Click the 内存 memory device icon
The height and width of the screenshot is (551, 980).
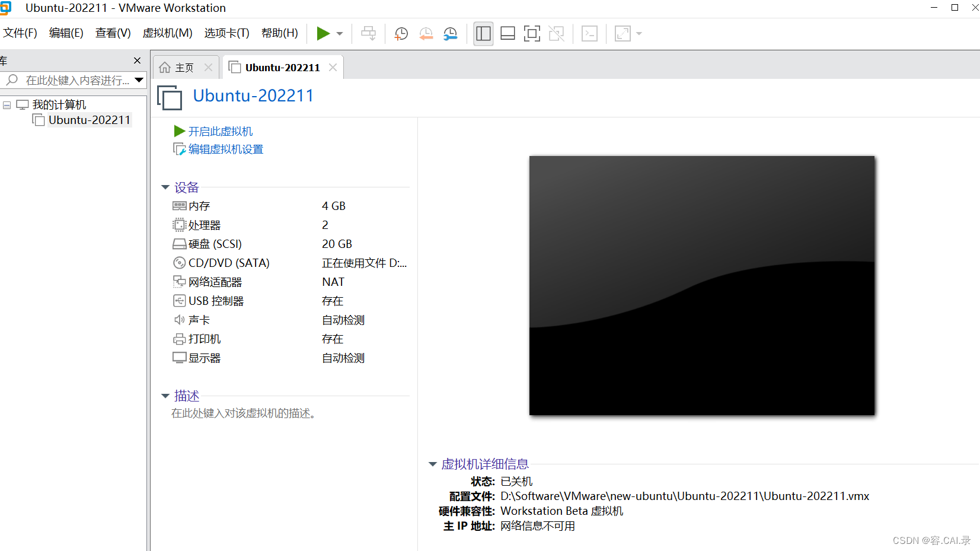coord(180,206)
